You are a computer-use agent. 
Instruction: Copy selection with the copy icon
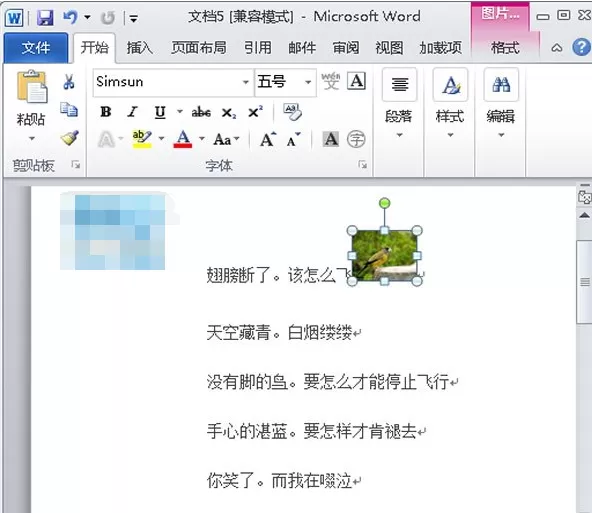[x=69, y=110]
